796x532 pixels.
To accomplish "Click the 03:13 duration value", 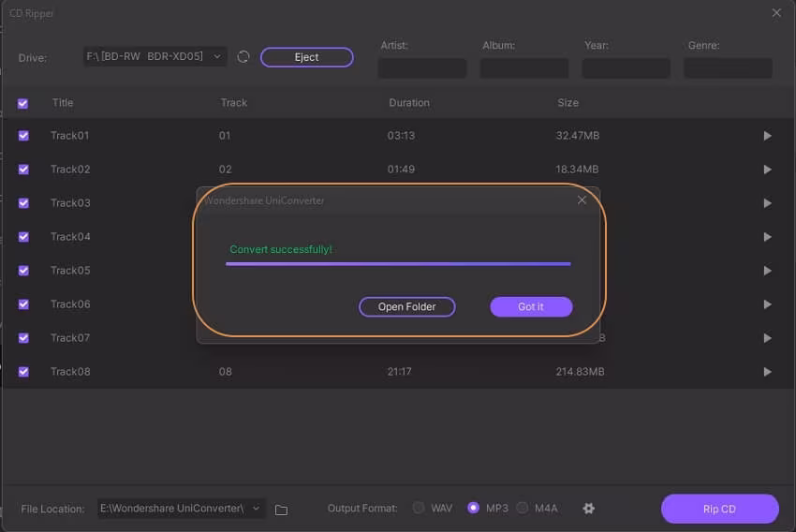I will 401,136.
